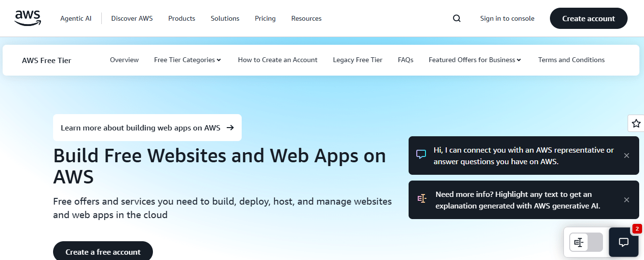Open the search magnifier icon

[x=457, y=18]
